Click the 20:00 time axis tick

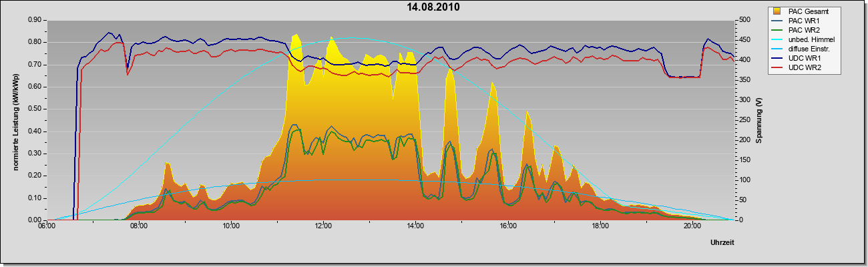692,226
